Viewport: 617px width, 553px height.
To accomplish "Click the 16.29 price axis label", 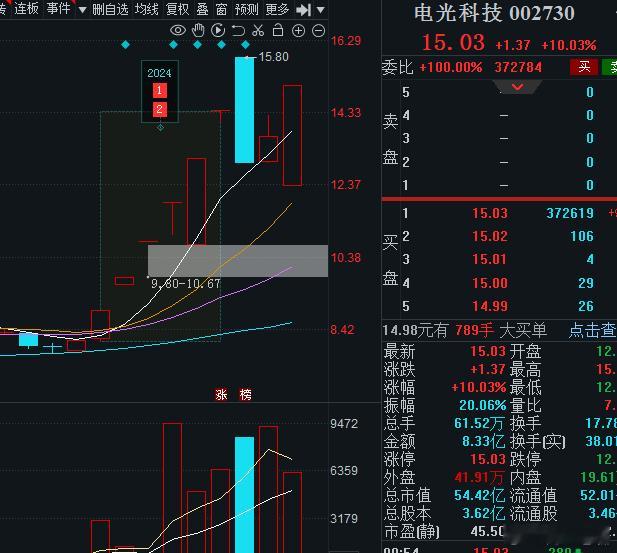I will pos(346,41).
